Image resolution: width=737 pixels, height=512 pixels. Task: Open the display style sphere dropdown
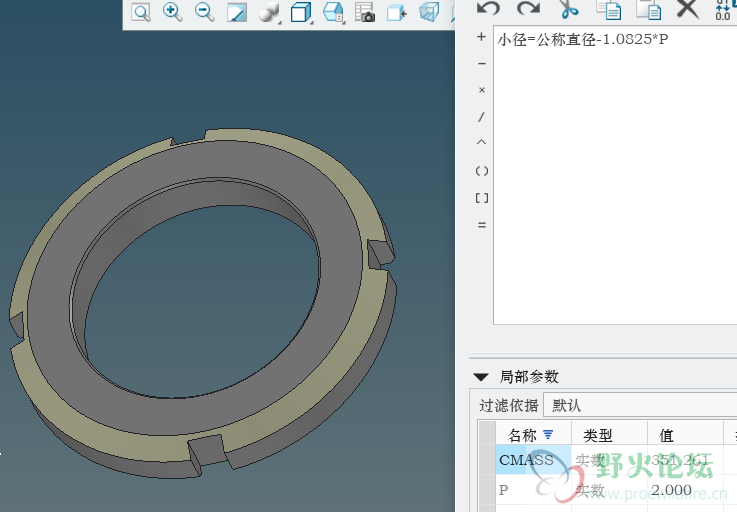click(269, 12)
